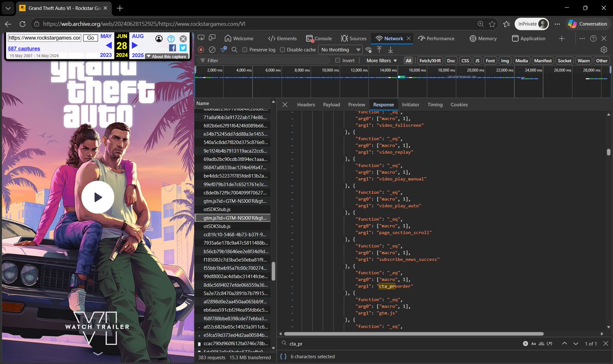Click the import HAR upload arrow
The image size is (613, 364).
(379, 50)
